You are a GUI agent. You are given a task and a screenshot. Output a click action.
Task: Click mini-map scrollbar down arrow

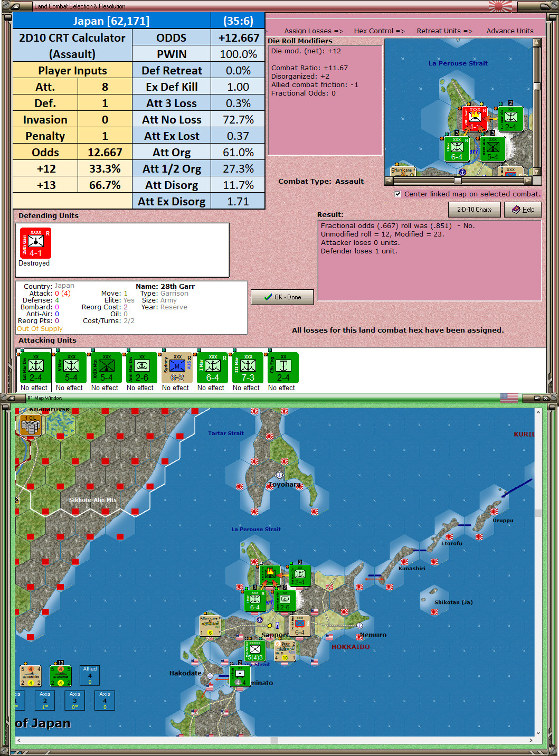(x=537, y=172)
